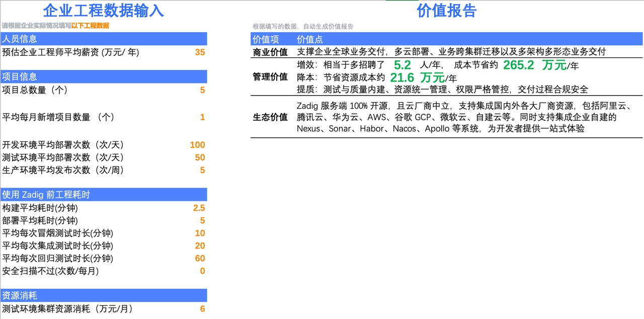
Task: Click label 项目总数量（个）
Action: coord(35,90)
